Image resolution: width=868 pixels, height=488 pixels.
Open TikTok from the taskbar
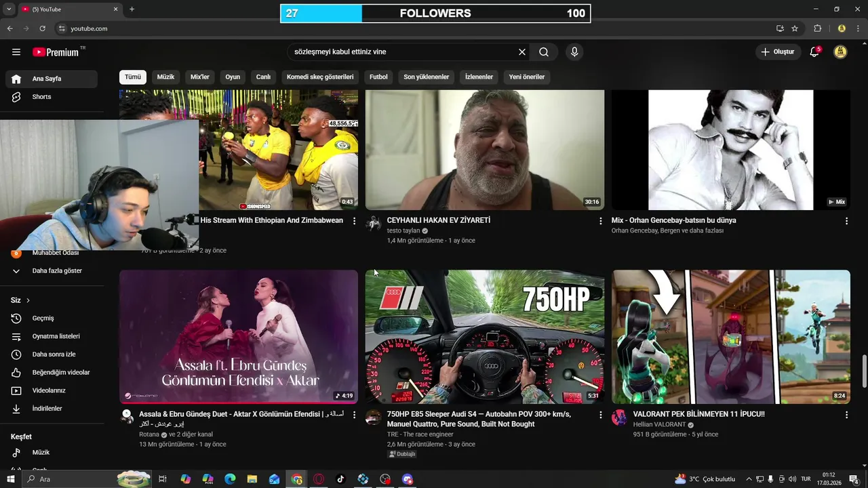[340, 479]
